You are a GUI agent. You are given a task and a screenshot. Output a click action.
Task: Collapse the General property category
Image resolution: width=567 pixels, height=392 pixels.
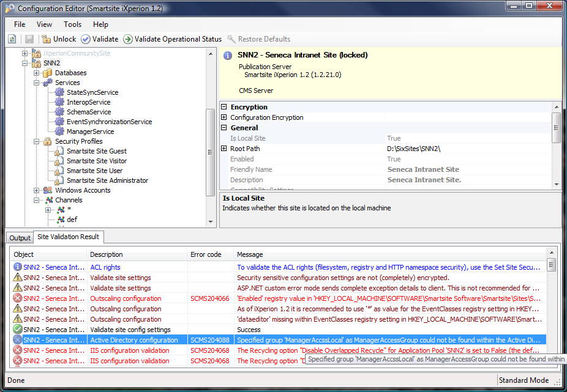(224, 128)
